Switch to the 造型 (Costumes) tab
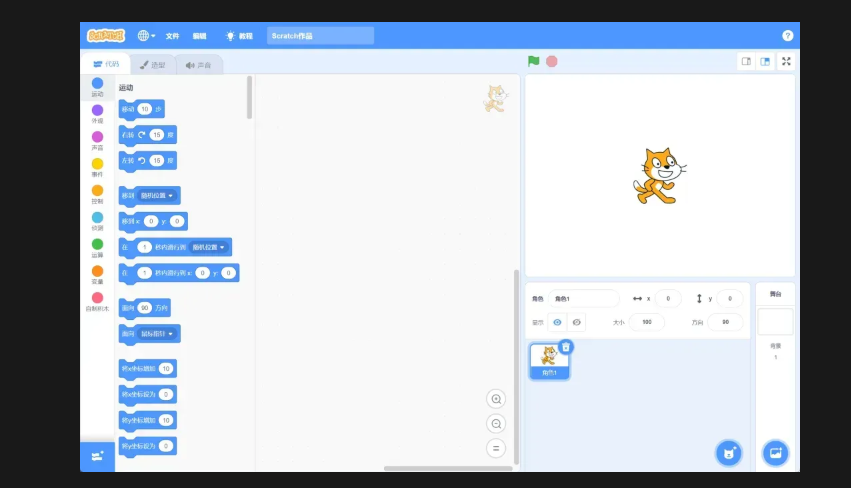The image size is (851, 488). [153, 65]
